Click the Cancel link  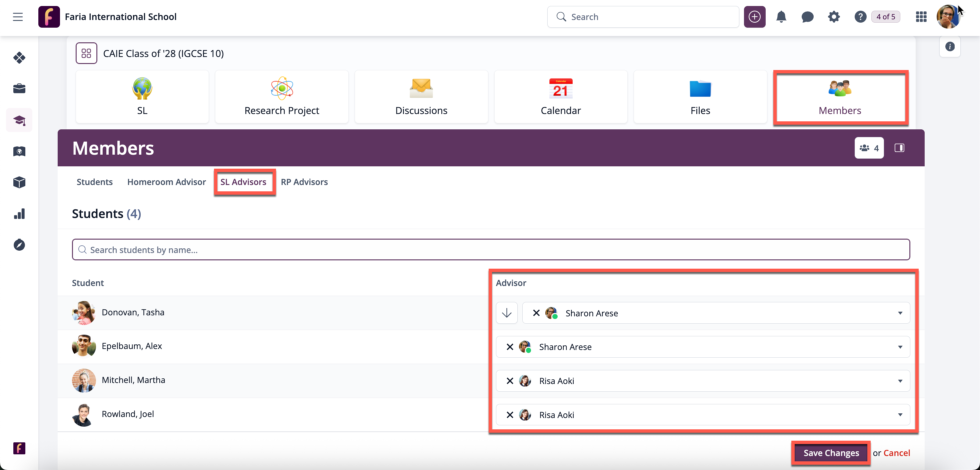pos(896,453)
